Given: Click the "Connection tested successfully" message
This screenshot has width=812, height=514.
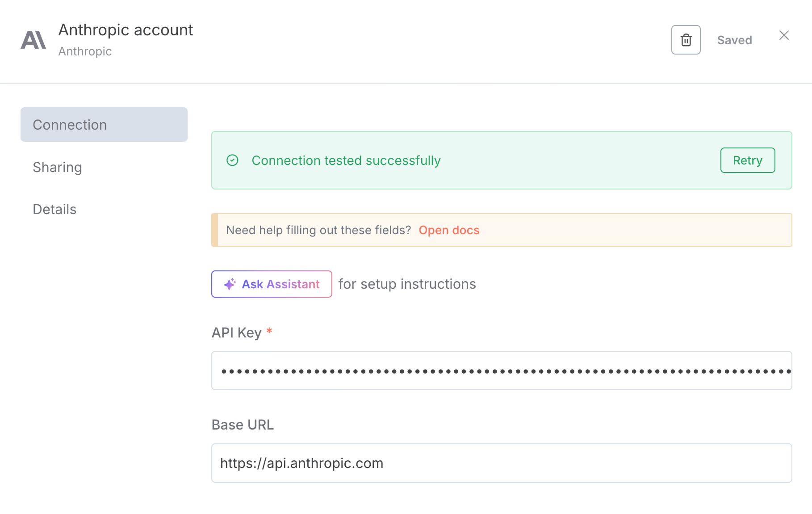Looking at the screenshot, I should (x=346, y=160).
